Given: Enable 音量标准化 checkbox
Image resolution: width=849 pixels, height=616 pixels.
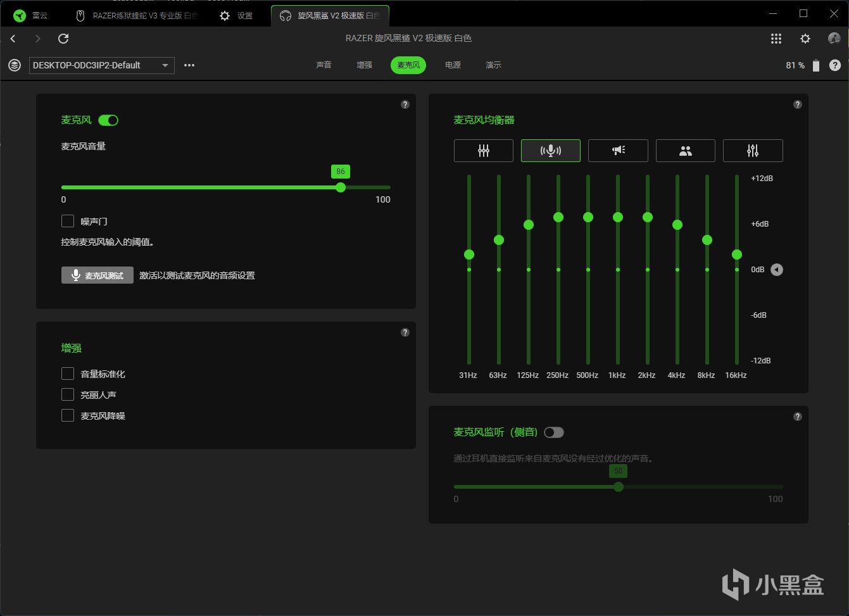Looking at the screenshot, I should (68, 374).
